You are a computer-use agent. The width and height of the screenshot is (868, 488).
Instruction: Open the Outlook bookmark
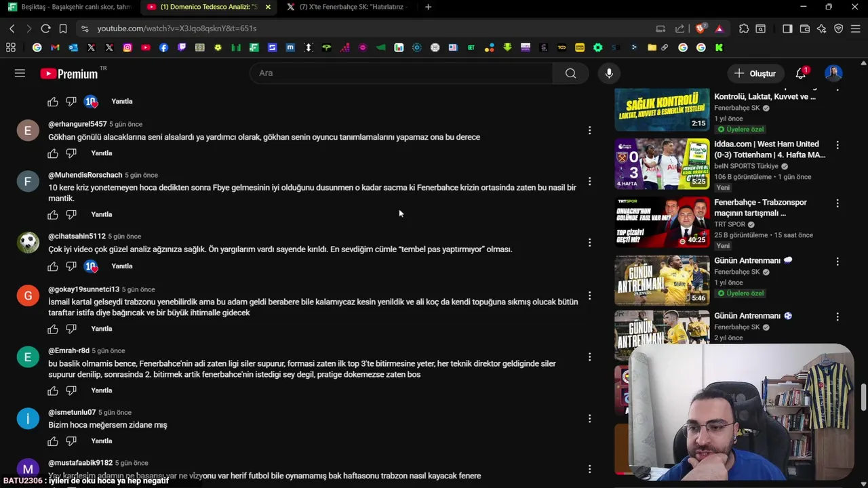pos(73,47)
